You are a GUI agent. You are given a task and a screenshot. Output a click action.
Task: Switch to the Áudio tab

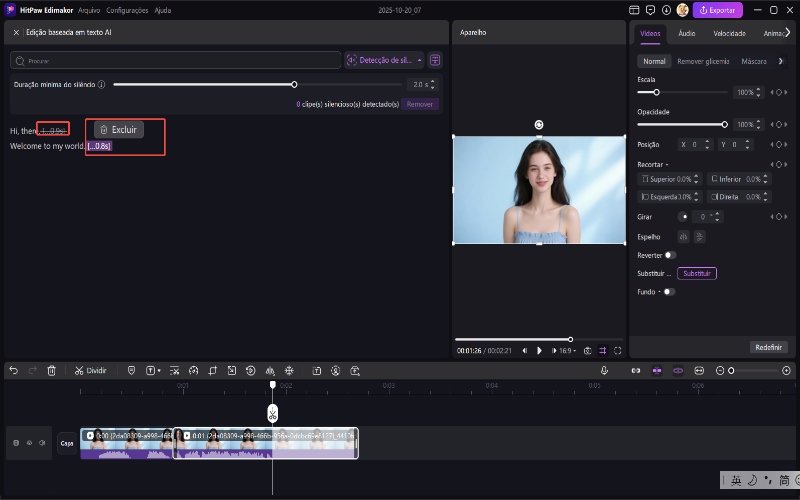point(687,33)
